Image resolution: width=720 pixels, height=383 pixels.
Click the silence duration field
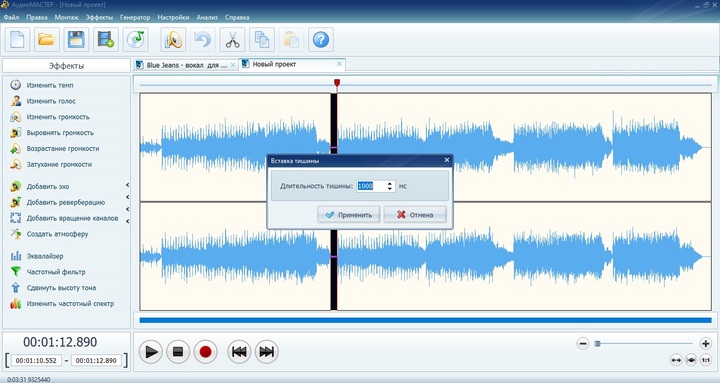[x=371, y=186]
